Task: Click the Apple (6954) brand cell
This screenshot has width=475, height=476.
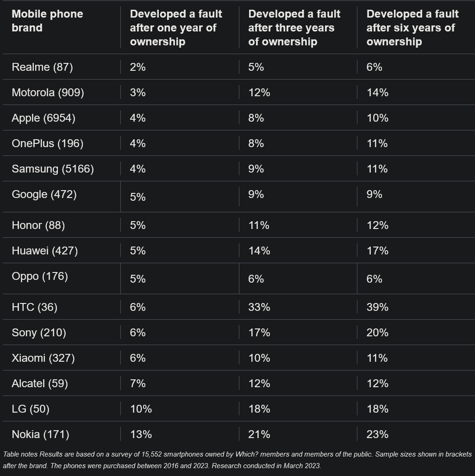Action: 44,118
